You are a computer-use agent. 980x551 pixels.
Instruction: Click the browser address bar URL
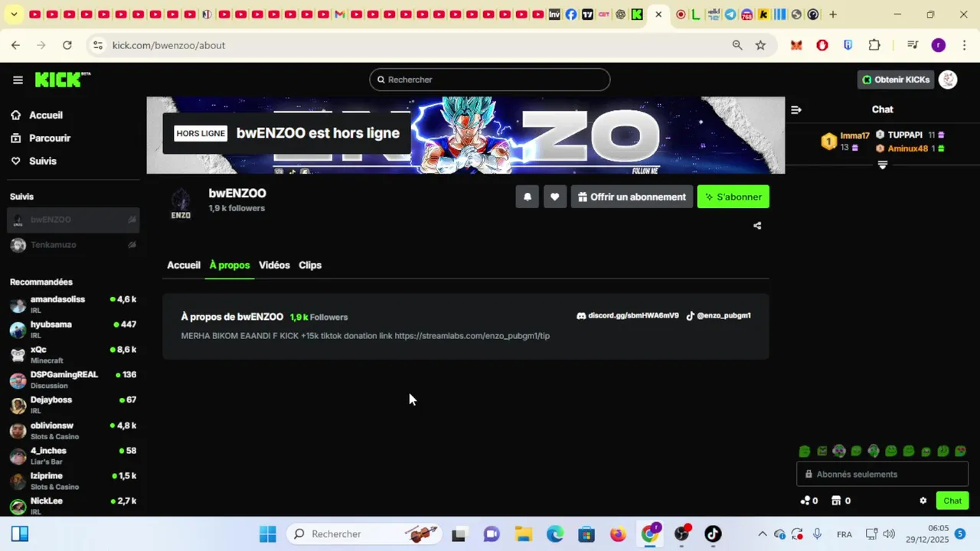click(x=168, y=45)
